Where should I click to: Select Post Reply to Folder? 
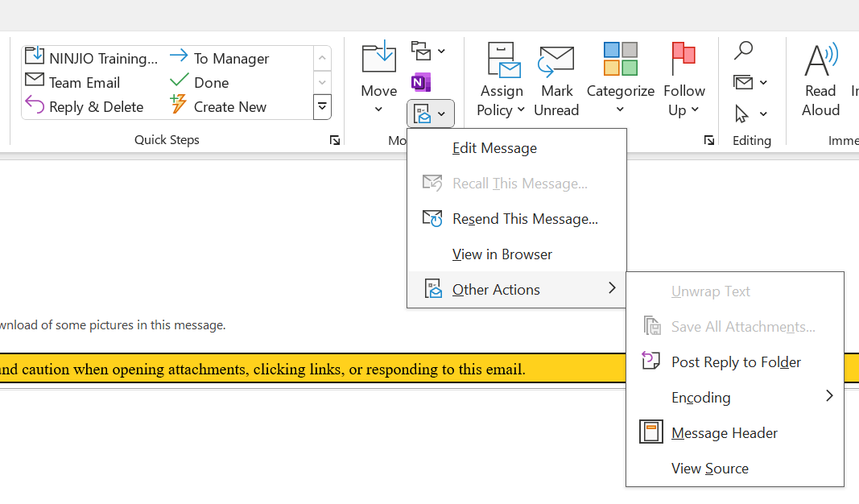point(736,362)
